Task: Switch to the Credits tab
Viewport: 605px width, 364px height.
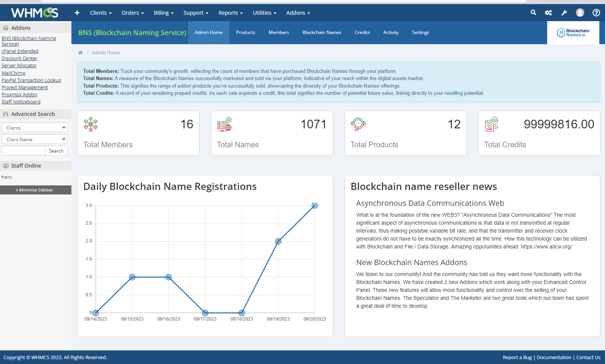Action: (362, 32)
